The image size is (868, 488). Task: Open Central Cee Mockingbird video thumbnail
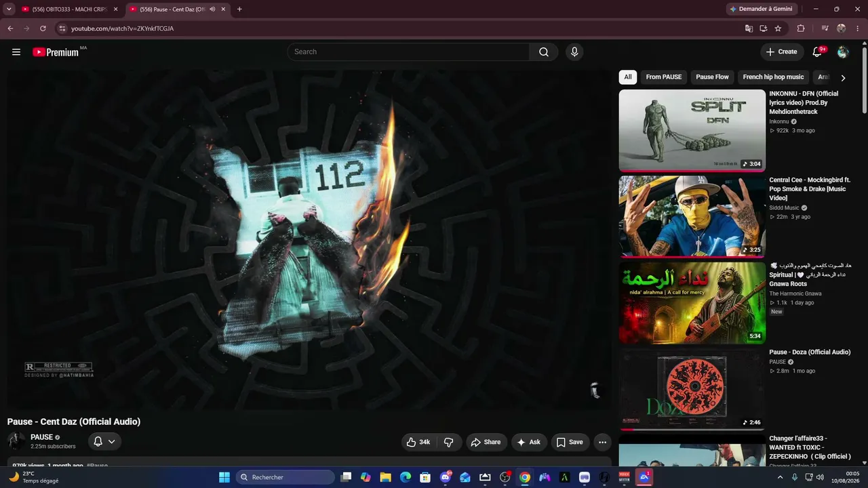click(692, 217)
